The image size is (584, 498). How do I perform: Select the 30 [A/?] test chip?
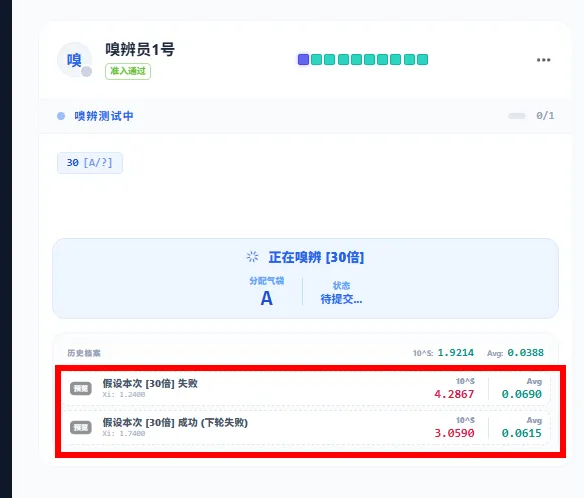click(x=90, y=163)
